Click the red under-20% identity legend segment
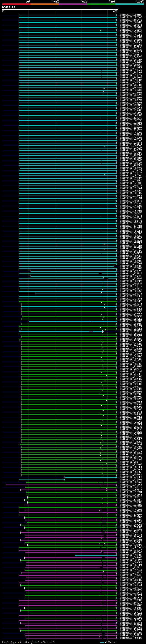146x644 pixels. pyautogui.click(x=16, y=4)
